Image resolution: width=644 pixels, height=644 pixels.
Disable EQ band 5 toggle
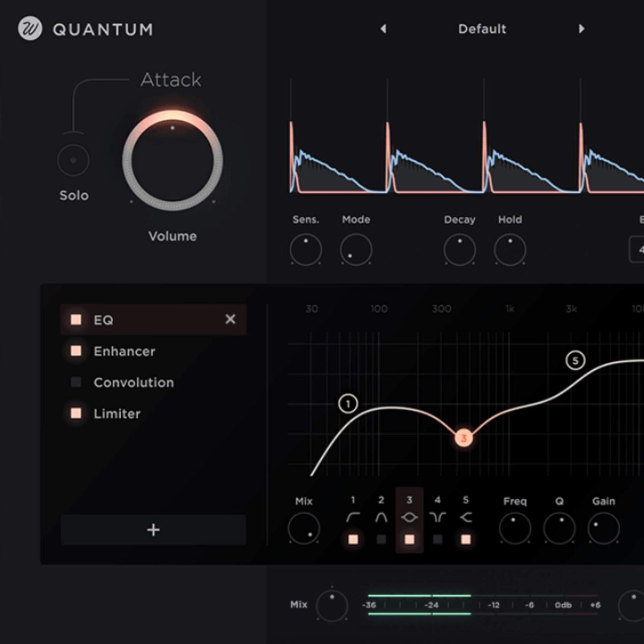(466, 539)
